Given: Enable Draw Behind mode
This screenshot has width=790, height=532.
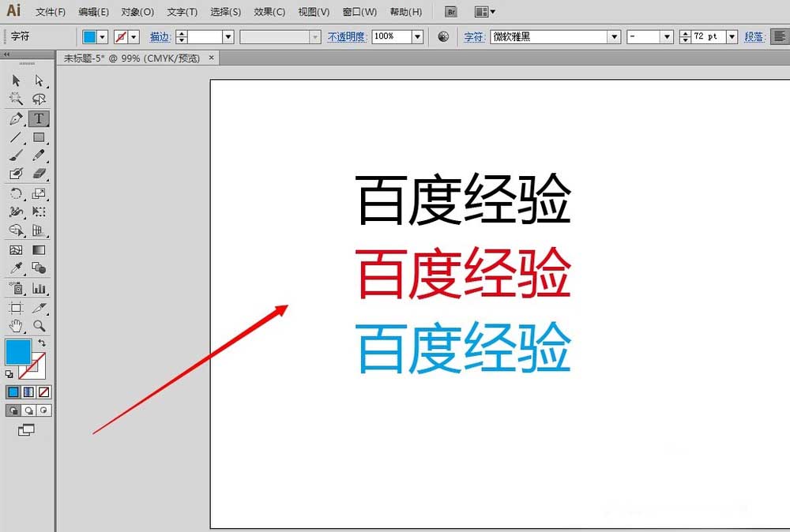Looking at the screenshot, I should [x=28, y=410].
